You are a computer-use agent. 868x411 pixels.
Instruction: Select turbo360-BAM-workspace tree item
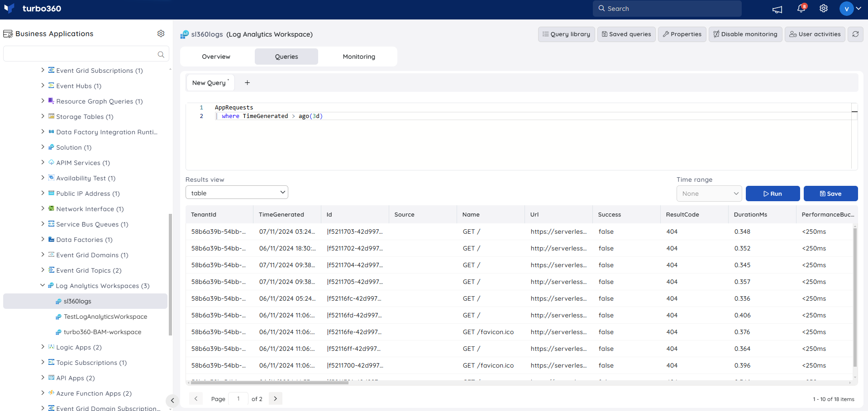point(102,332)
